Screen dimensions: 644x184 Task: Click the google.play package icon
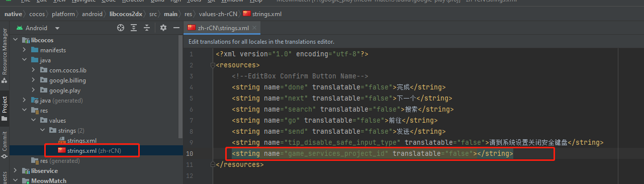pyautogui.click(x=44, y=90)
